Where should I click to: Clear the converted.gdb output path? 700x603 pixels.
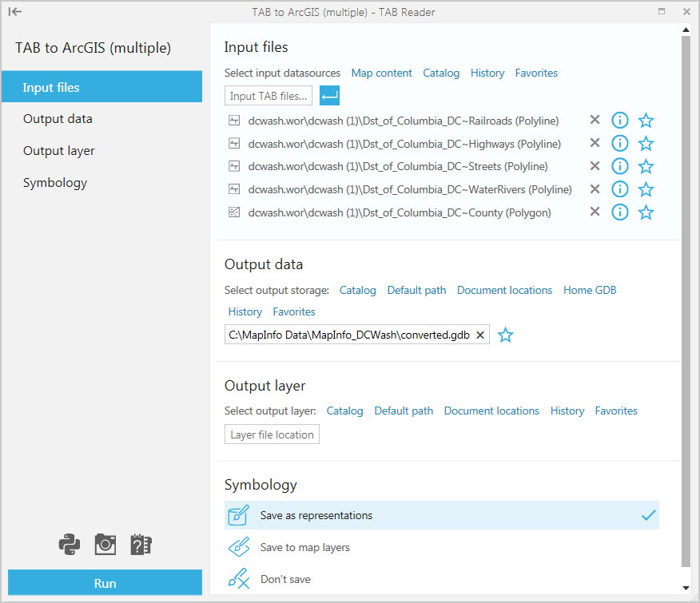480,335
